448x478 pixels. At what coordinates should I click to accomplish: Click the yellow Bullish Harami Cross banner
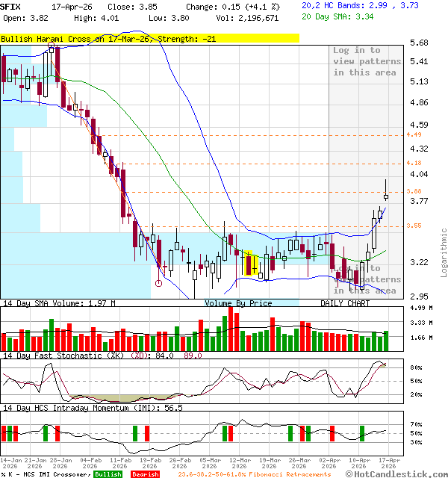(x=149, y=37)
